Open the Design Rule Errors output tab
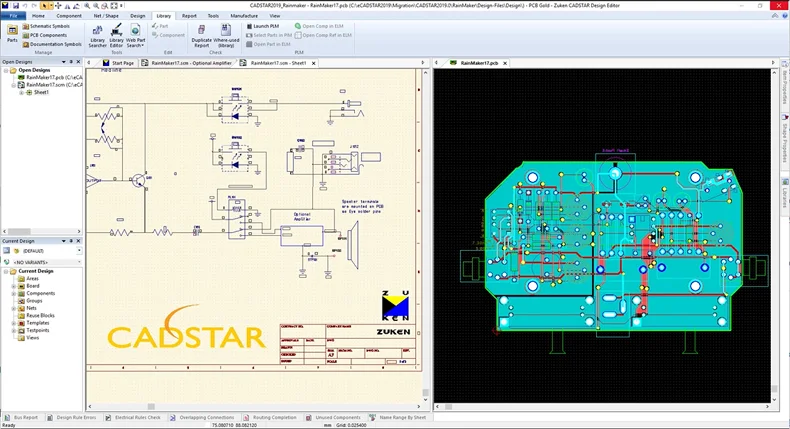The width and height of the screenshot is (790, 429). coord(72,417)
